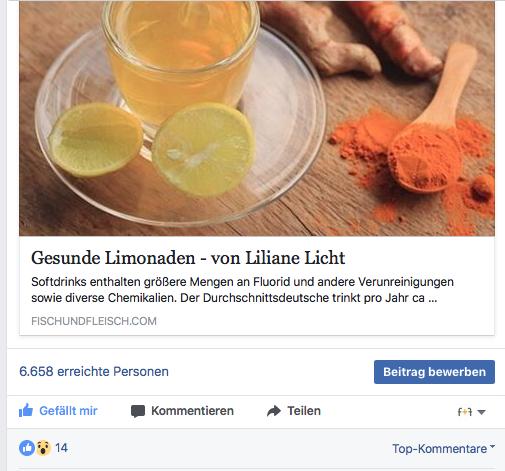Click the Softdrinks enthalten description text
Image resolution: width=505 pixels, height=471 pixels.
pyautogui.click(x=242, y=290)
